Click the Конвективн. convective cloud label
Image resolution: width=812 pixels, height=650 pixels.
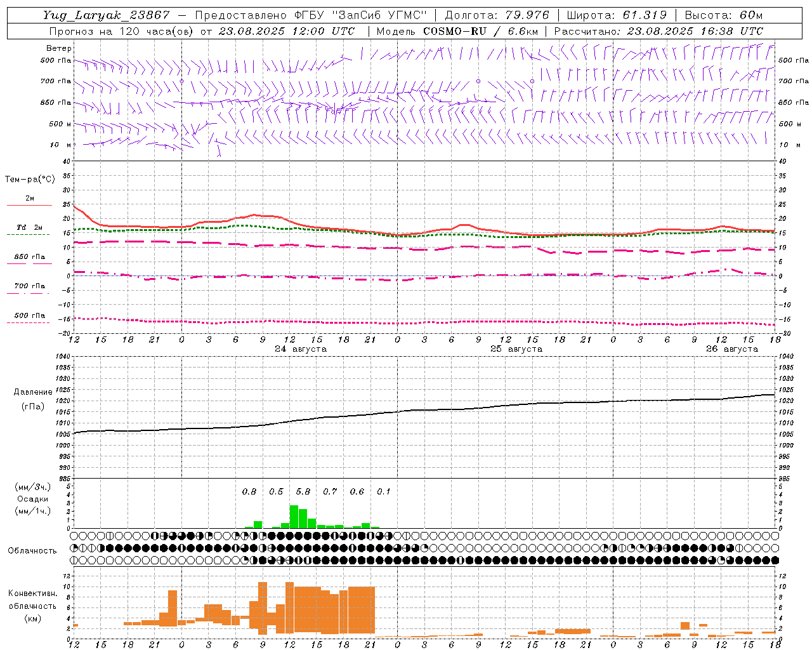click(x=32, y=594)
